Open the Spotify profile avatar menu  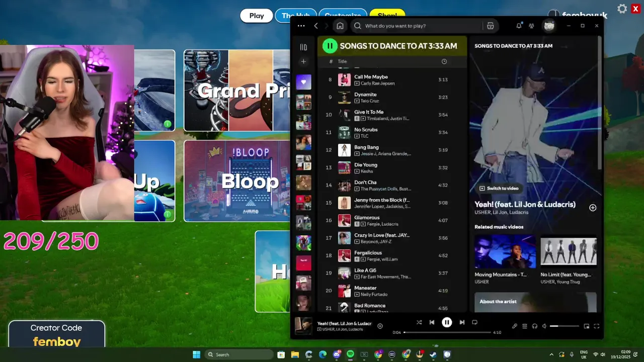(x=549, y=26)
